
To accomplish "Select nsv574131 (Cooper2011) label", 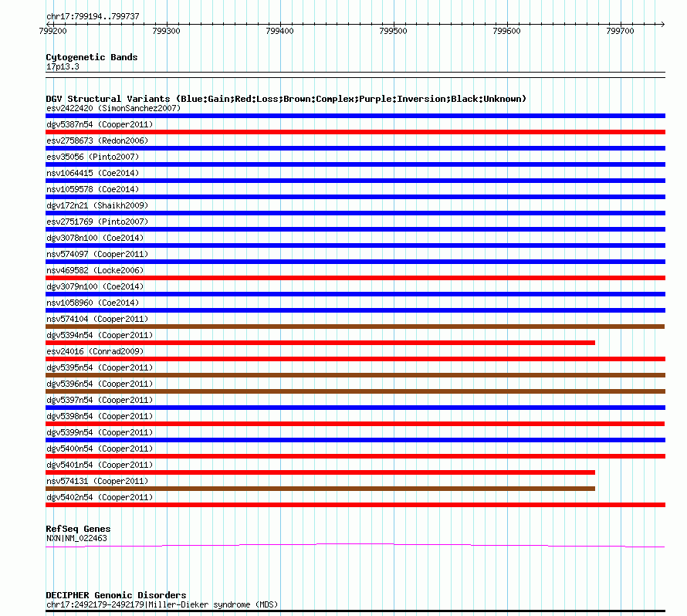I will point(97,481).
